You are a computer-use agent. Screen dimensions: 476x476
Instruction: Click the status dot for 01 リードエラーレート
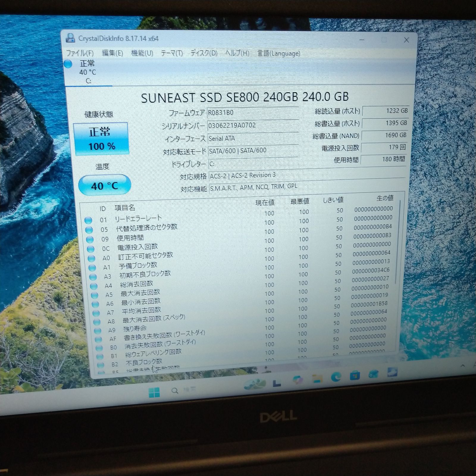[x=88, y=220]
